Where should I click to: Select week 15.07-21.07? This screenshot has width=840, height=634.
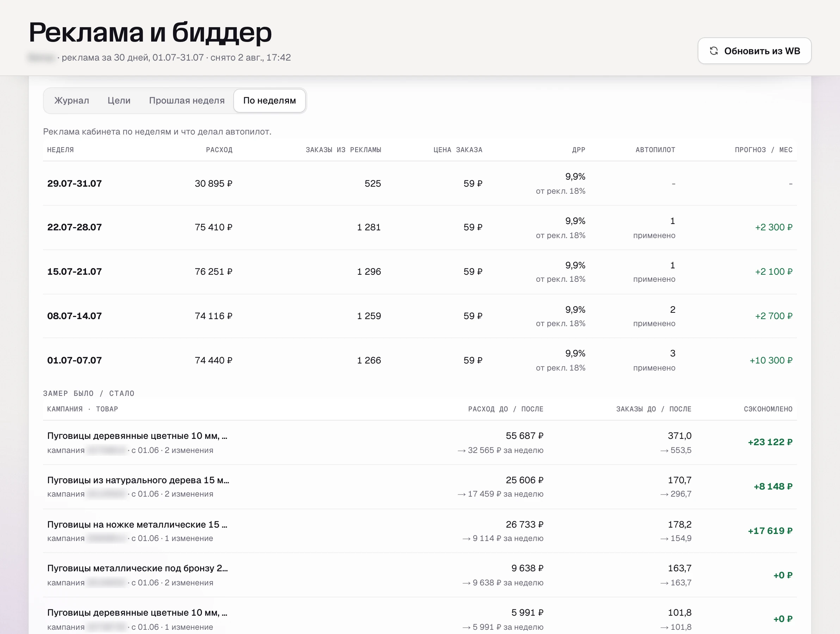click(74, 272)
